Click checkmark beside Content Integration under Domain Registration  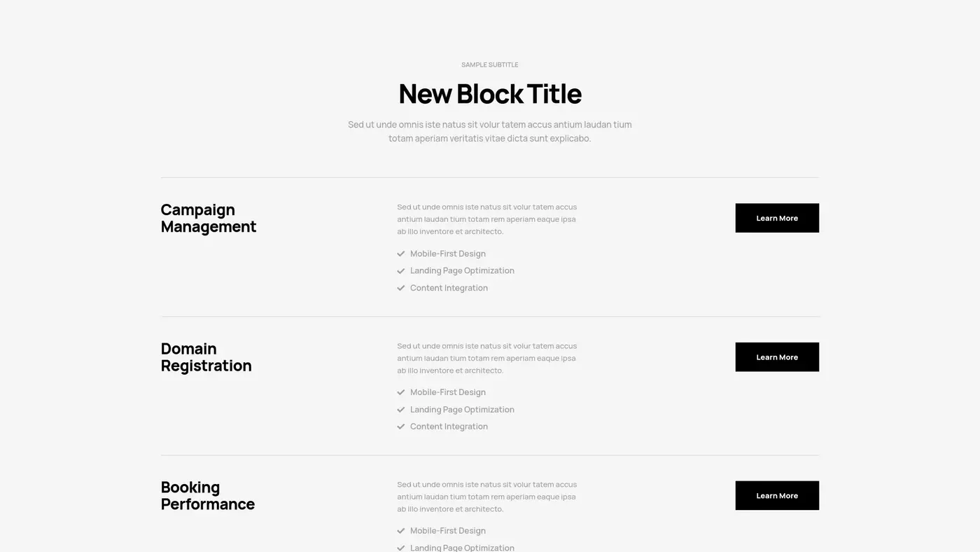(401, 427)
